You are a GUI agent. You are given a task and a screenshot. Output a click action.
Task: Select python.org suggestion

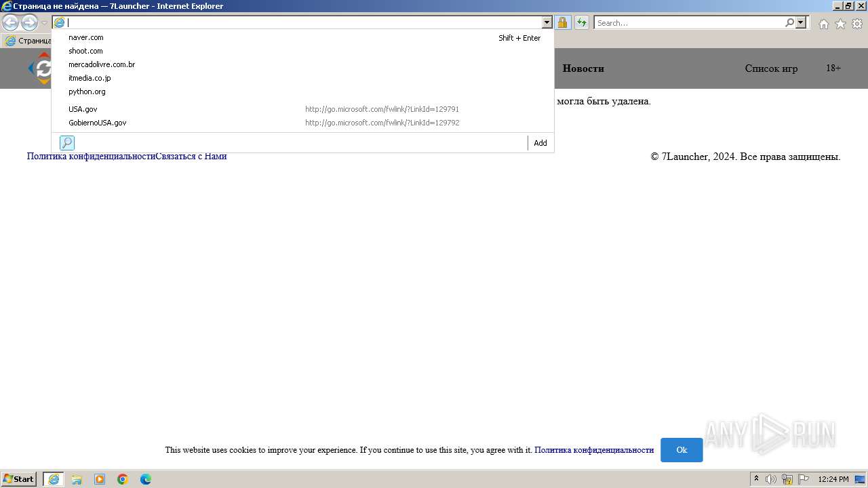[303, 91]
